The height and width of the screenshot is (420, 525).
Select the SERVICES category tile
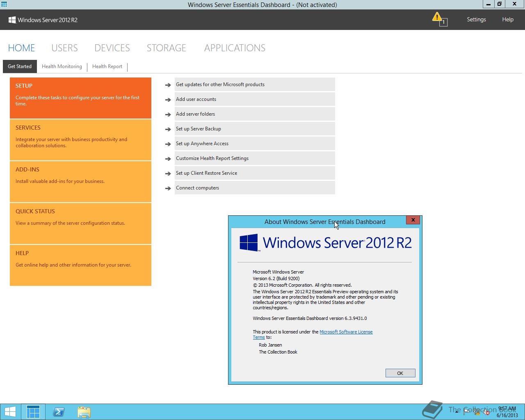coord(80,140)
